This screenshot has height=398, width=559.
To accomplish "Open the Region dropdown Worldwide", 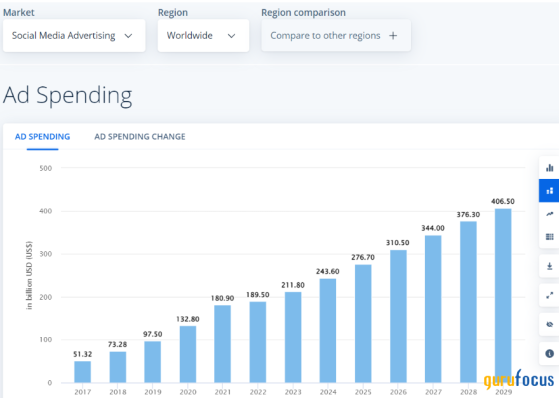I will (x=203, y=36).
